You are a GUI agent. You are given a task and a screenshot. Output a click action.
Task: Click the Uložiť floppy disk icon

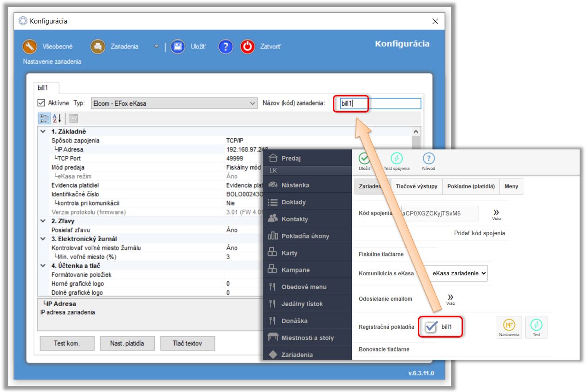click(178, 47)
